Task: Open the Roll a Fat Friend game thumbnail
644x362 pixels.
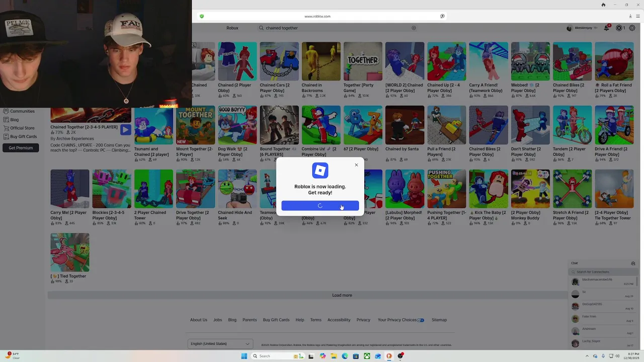Action: [614, 61]
